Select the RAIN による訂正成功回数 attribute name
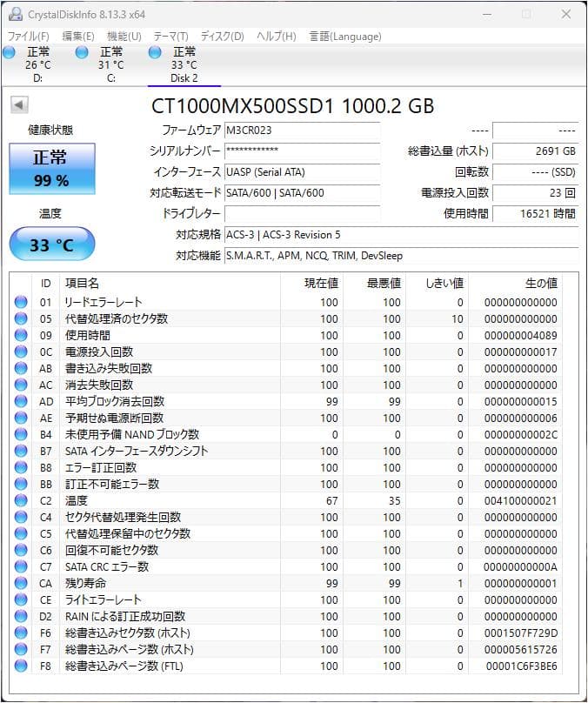Viewport: 588px width, 703px height. (125, 617)
